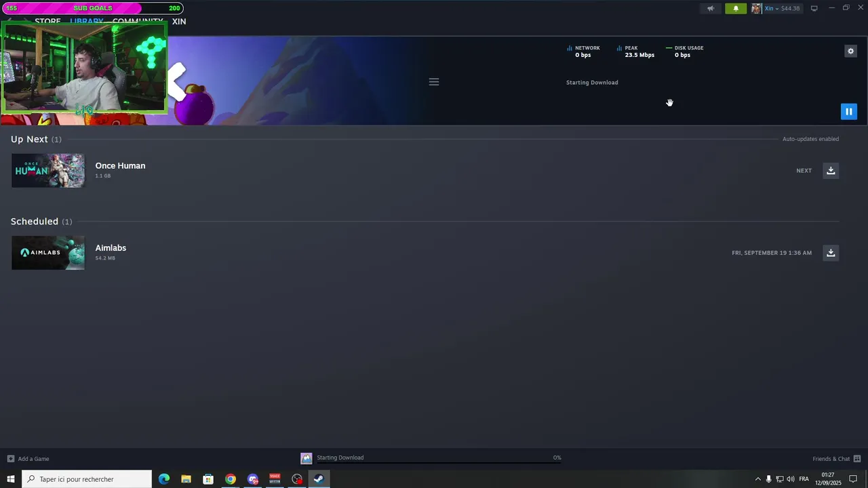Open the VoiceMeeter taskbar icon
The width and height of the screenshot is (868, 488).
pos(275,479)
